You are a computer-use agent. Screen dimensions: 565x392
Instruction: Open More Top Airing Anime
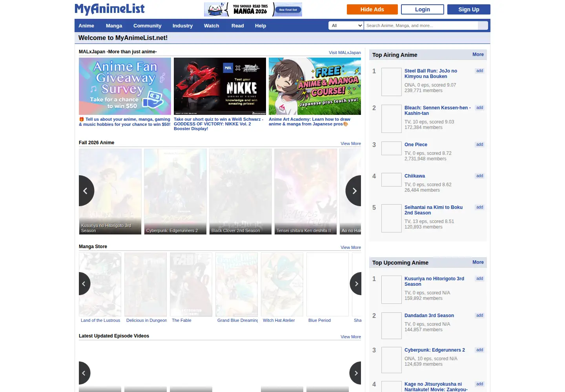(x=478, y=54)
